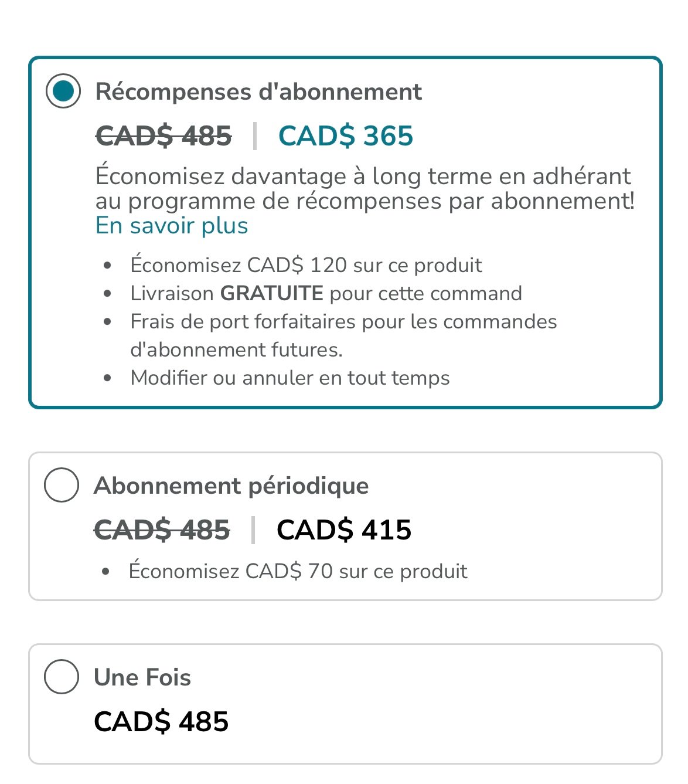688x784 pixels.
Task: Click the Une Fois CAD$ 485 price
Action: coord(161,721)
